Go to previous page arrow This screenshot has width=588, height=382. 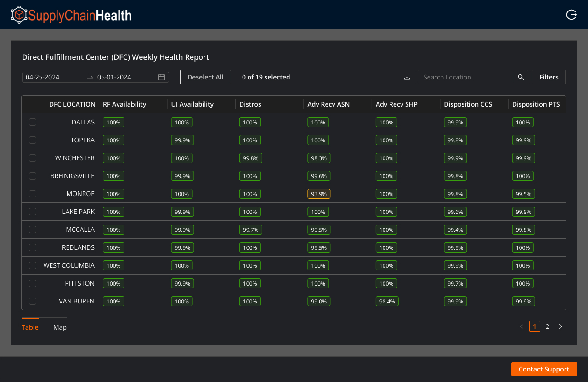point(522,326)
